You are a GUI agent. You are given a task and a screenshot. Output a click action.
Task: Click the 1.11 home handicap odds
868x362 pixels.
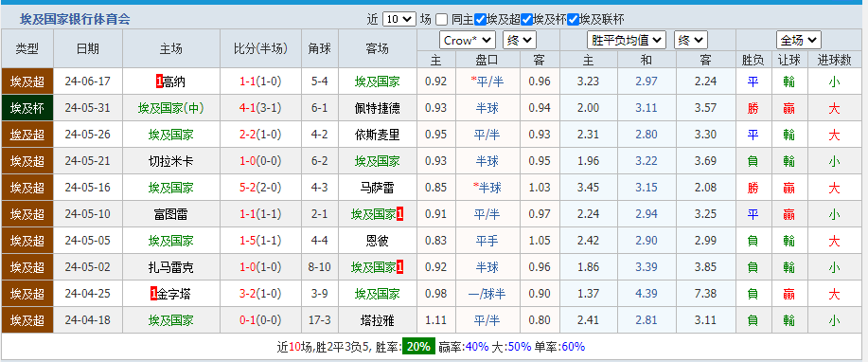(435, 320)
